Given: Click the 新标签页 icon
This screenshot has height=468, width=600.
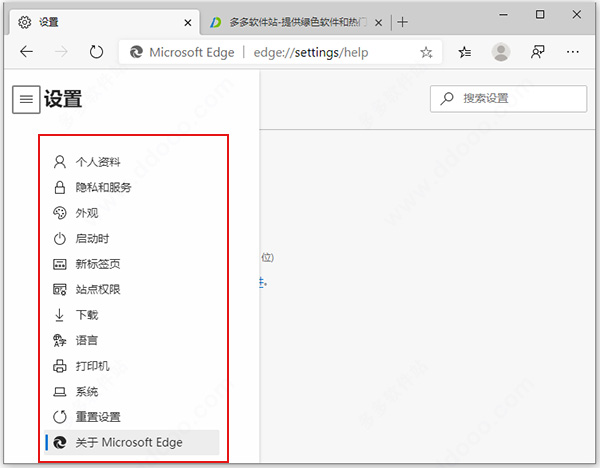Looking at the screenshot, I should coord(59,264).
